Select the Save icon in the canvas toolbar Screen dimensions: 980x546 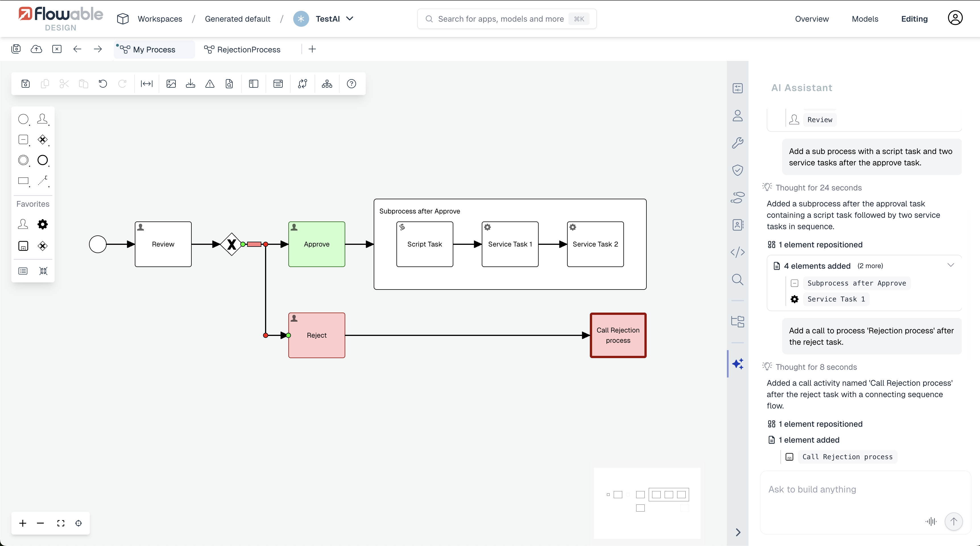(25, 84)
